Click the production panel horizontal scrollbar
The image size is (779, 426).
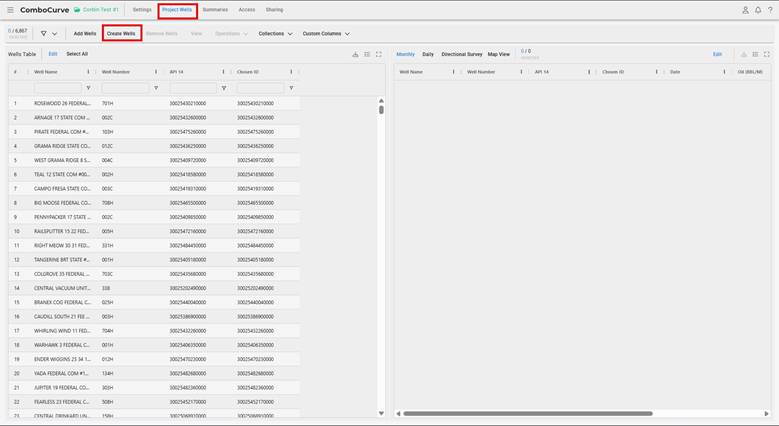(528, 414)
